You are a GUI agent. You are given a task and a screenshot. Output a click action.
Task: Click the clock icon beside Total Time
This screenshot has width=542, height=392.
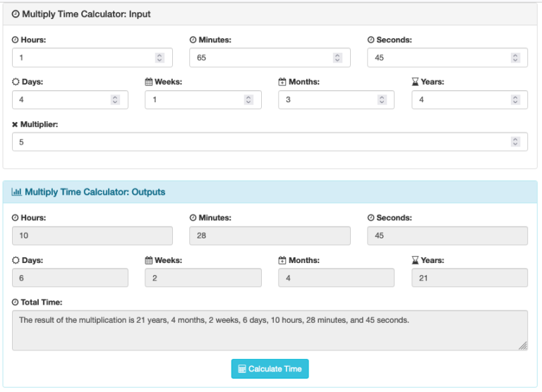[16, 302]
